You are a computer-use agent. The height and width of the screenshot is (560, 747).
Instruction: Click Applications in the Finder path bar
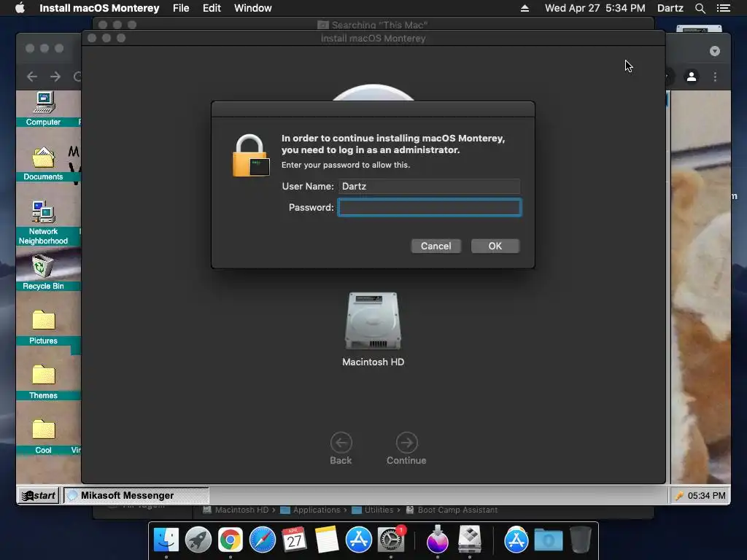(x=317, y=510)
